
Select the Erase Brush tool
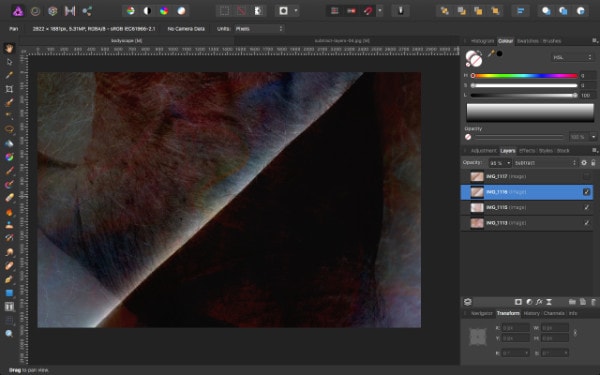pyautogui.click(x=9, y=198)
